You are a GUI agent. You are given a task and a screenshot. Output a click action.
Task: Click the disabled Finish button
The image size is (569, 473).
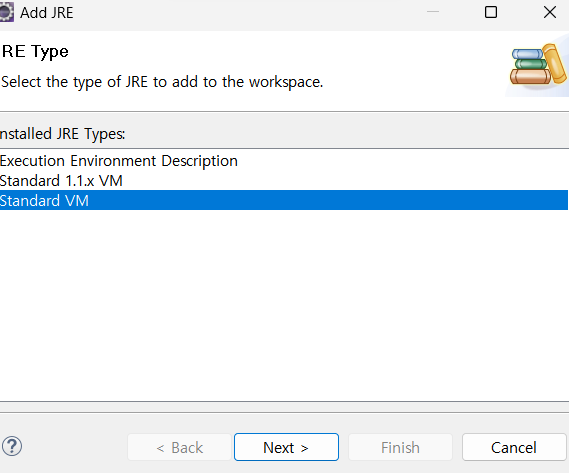[400, 447]
